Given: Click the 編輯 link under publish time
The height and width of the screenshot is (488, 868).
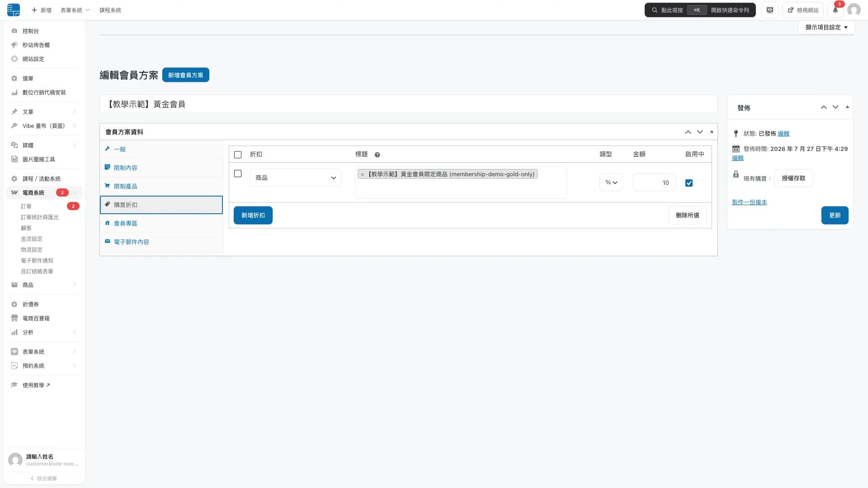Looking at the screenshot, I should coord(738,158).
